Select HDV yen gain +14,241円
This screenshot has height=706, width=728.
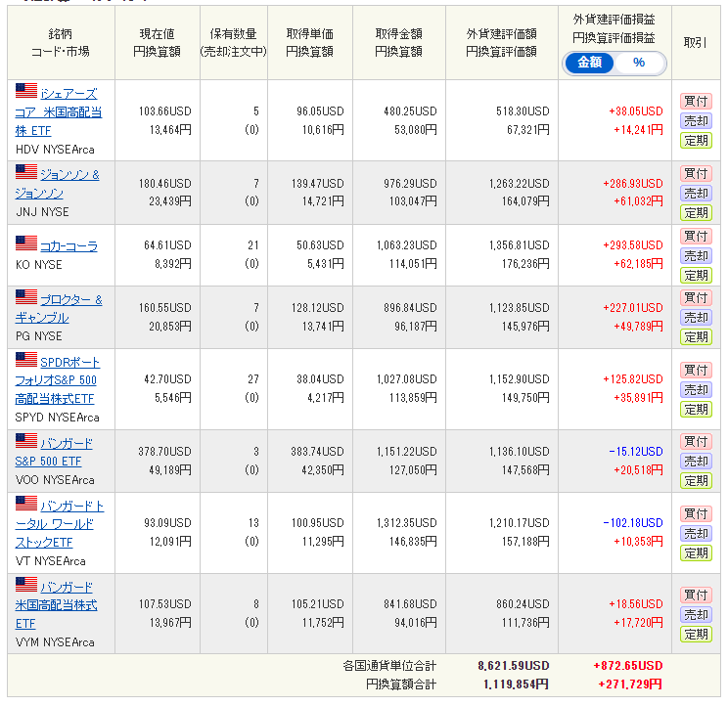[638, 130]
